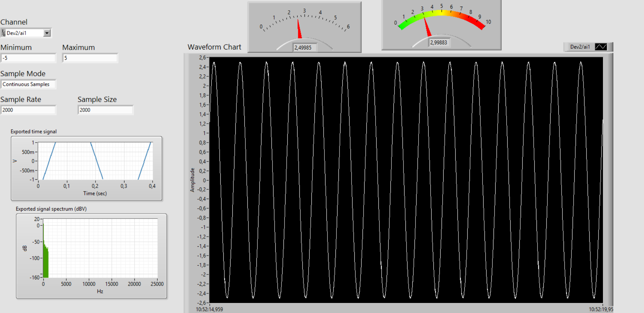The width and height of the screenshot is (644, 313).
Task: Click the start timestamp 10:52:14,959
Action: click(x=210, y=309)
